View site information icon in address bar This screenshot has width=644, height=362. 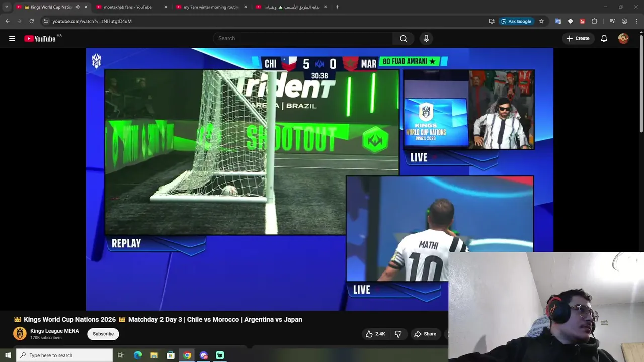point(45,21)
